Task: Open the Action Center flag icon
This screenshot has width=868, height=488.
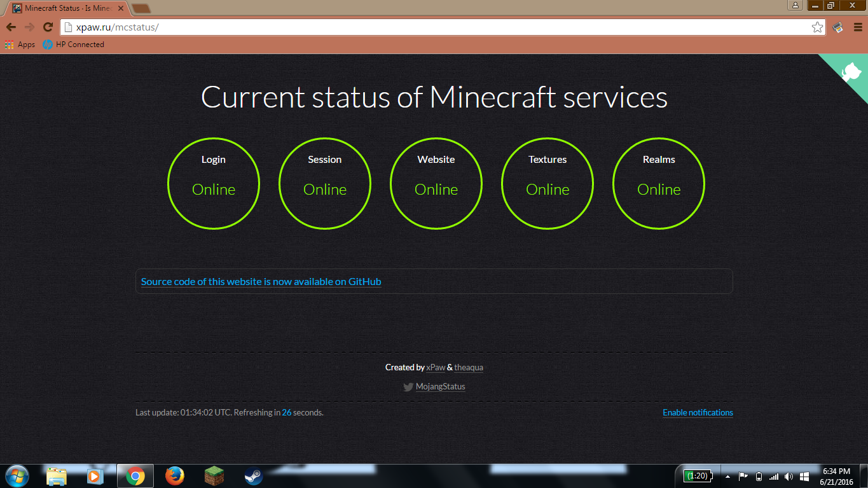Action: tap(743, 476)
